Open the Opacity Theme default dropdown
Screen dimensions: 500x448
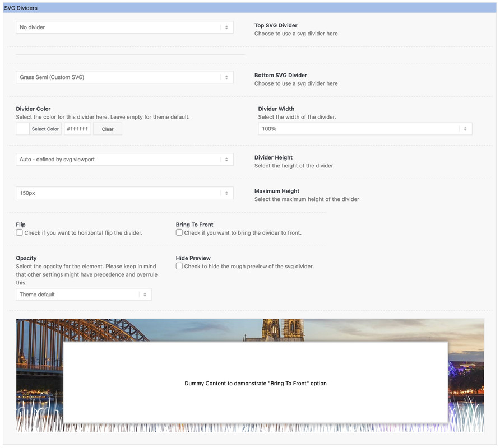tap(84, 295)
